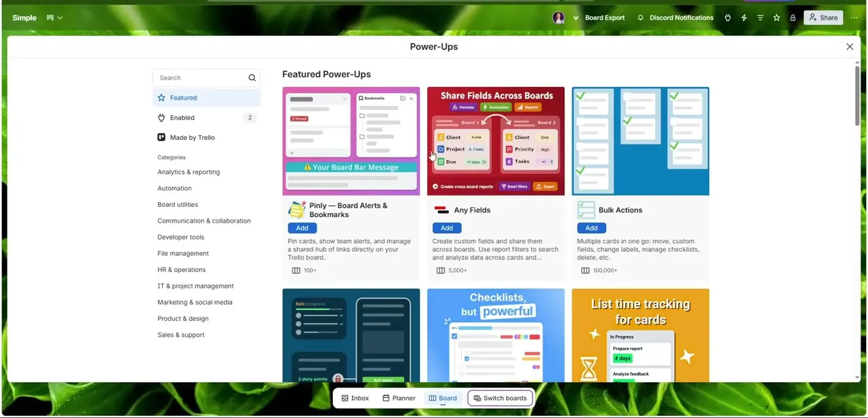
Task: Open the Epic progress Power-Up thumbnail
Action: tap(351, 335)
